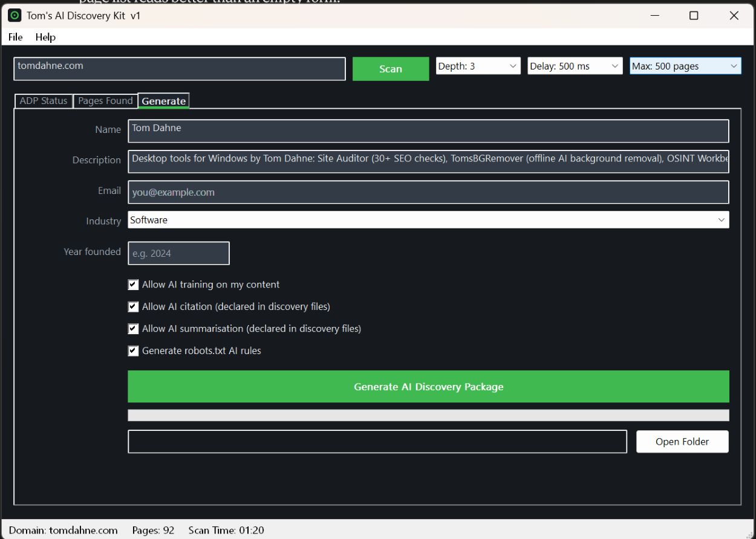Uncheck Allow AI training on my content
The height and width of the screenshot is (539, 756).
pos(134,285)
